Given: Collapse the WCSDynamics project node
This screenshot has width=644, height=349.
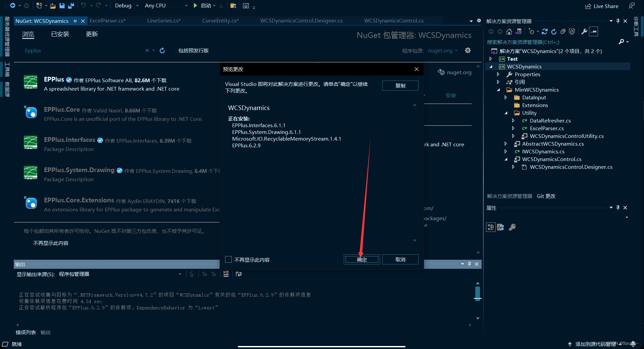Looking at the screenshot, I should coord(491,66).
